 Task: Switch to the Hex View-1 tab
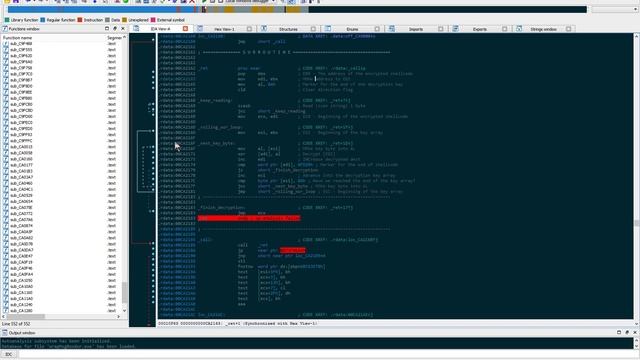tap(224, 29)
